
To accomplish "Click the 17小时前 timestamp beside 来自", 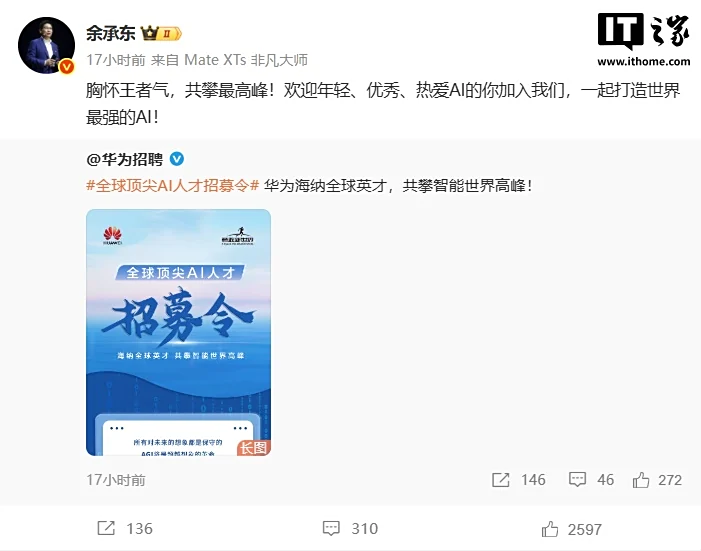I will 116,60.
